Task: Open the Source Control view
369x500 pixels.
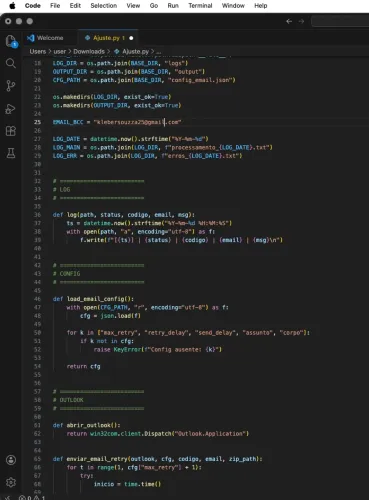Action: coord(11,86)
